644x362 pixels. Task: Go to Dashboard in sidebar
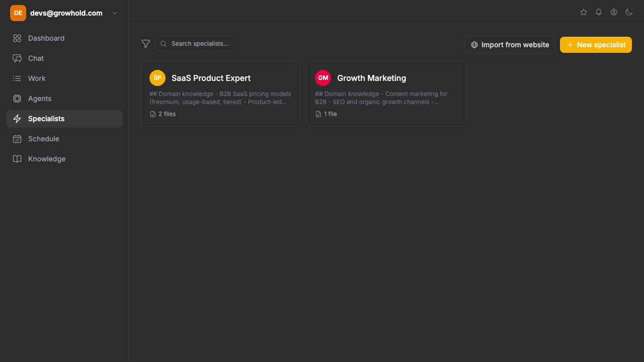pyautogui.click(x=46, y=38)
